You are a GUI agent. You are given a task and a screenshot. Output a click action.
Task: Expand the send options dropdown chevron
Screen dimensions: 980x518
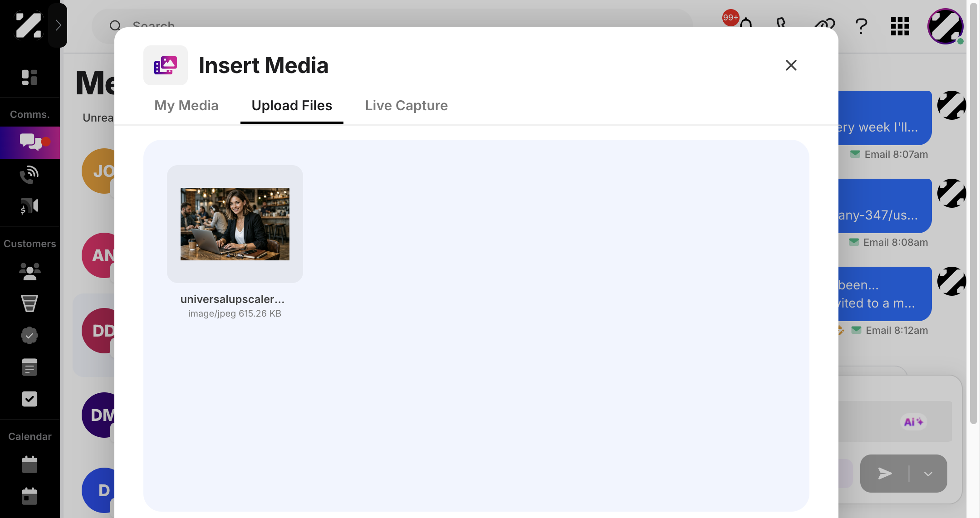coord(928,474)
